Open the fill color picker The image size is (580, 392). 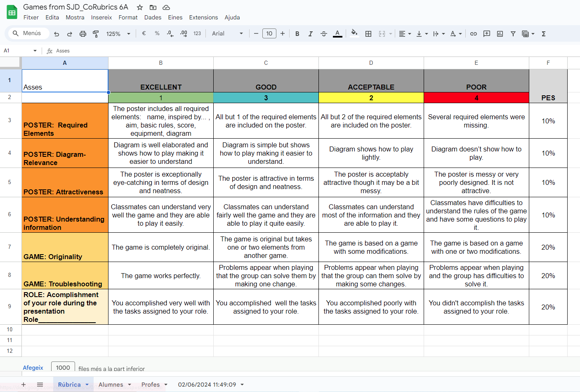coord(354,33)
